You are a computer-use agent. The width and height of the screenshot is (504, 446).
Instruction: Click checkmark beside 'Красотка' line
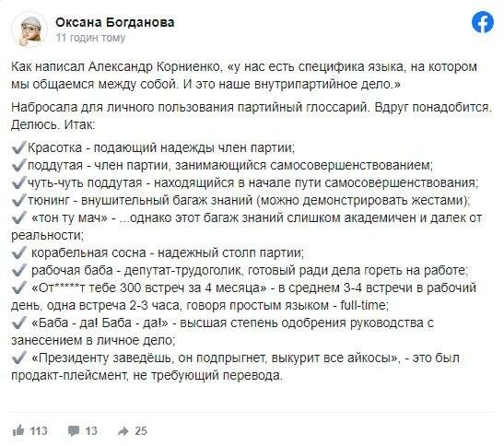click(x=18, y=147)
